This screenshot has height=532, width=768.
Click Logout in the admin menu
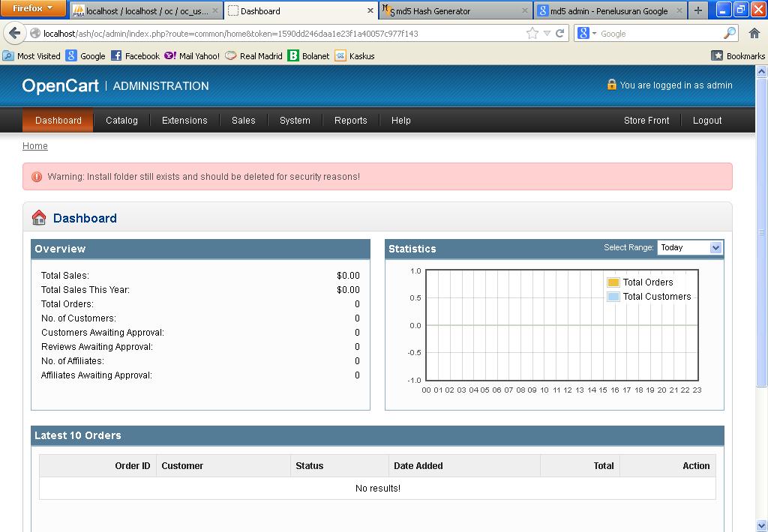coord(706,121)
